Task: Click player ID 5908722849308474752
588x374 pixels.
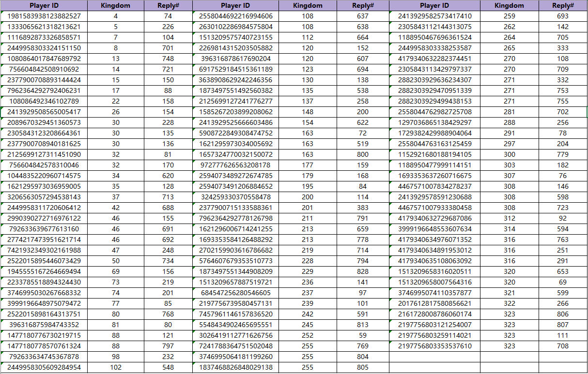Action: pos(235,134)
